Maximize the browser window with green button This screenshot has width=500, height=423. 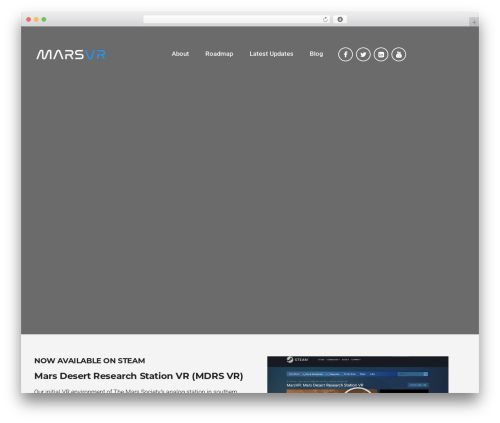(x=44, y=19)
